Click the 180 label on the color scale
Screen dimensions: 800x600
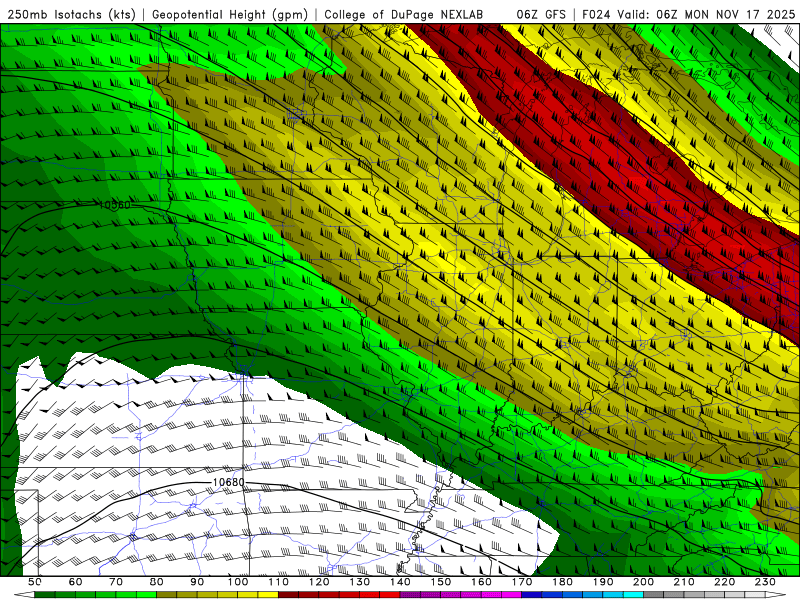(x=562, y=582)
